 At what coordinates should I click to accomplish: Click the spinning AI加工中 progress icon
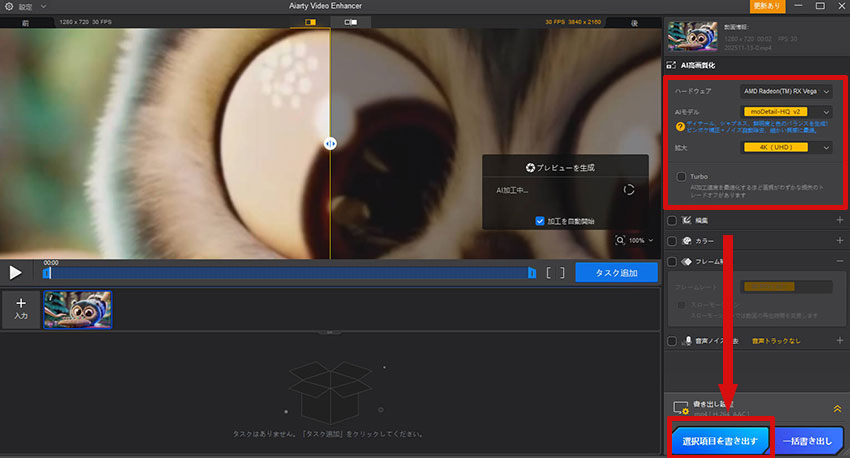629,190
